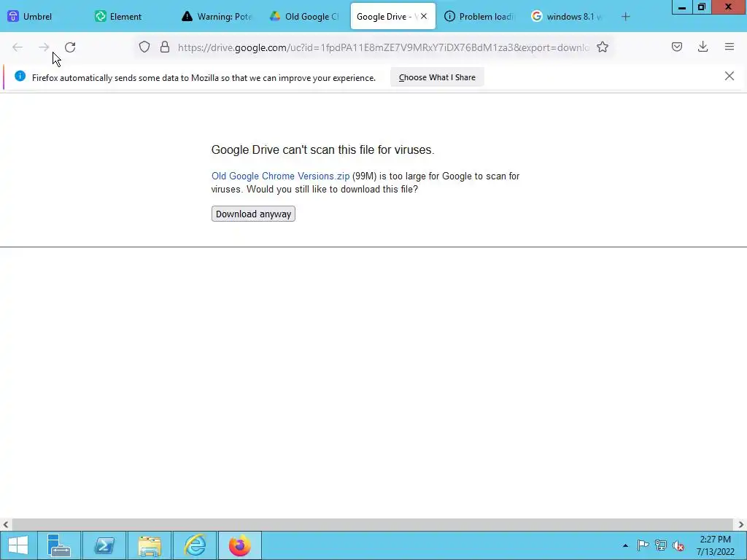The image size is (747, 560).
Task: Switch to the Umbrel tab
Action: (43, 17)
